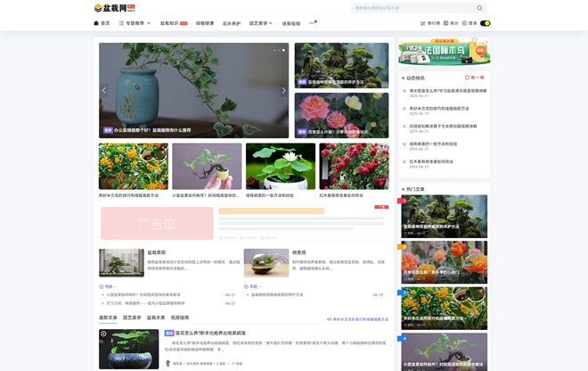Click the 排行榜 ranking chart icon

(x=423, y=23)
